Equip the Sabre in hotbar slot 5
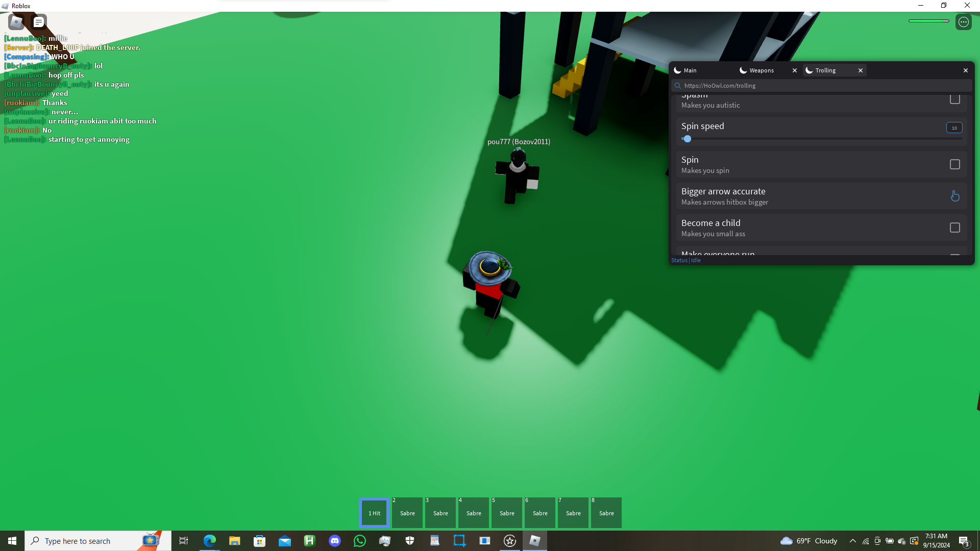Image resolution: width=980 pixels, height=551 pixels. (507, 513)
